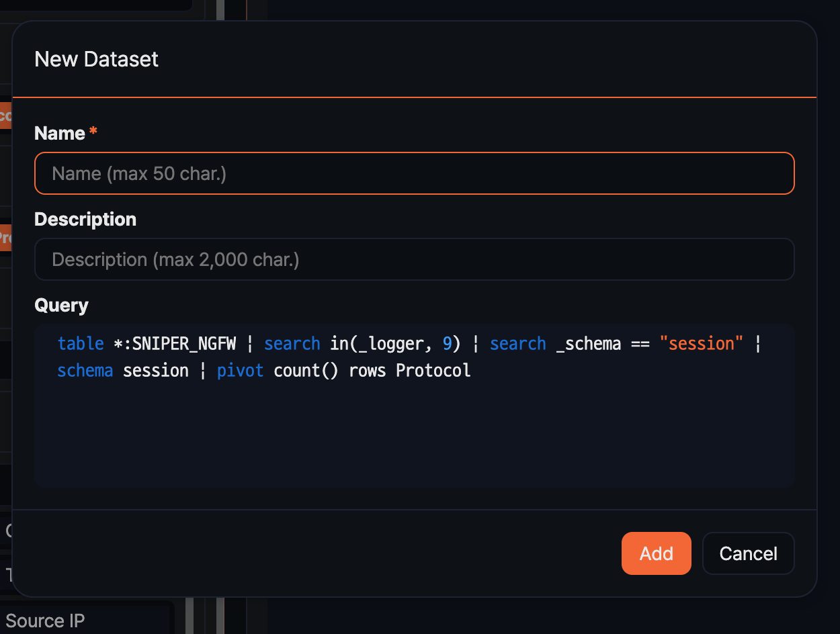Click the orange "session" string in the query
The image size is (840, 634).
click(702, 343)
